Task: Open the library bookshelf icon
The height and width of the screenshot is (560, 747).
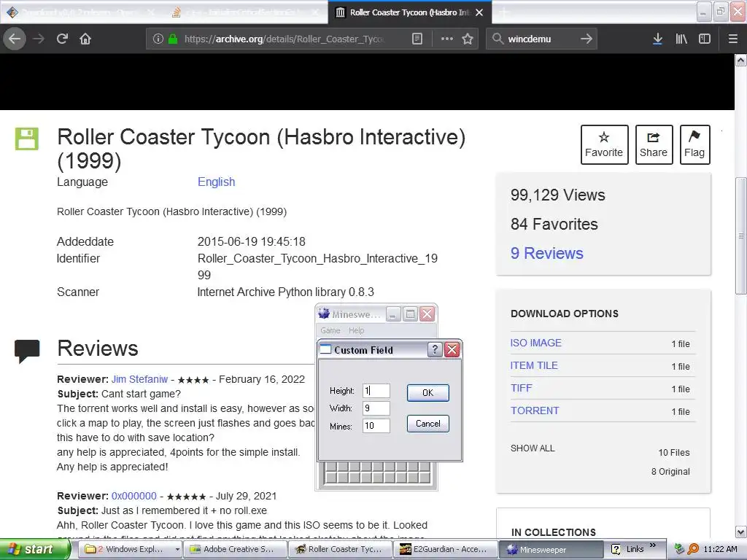Action: click(x=681, y=39)
